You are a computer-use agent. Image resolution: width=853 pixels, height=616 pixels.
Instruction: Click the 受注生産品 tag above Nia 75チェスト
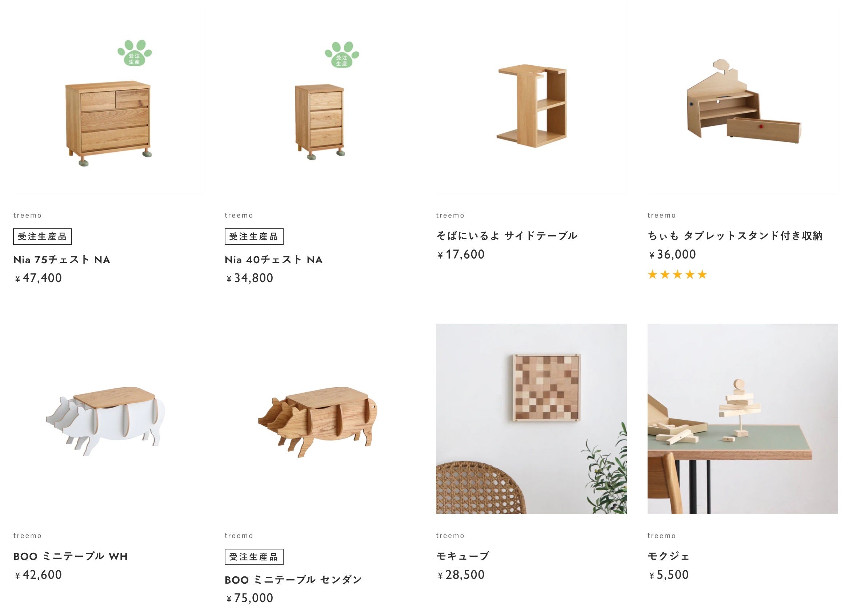[x=43, y=236]
